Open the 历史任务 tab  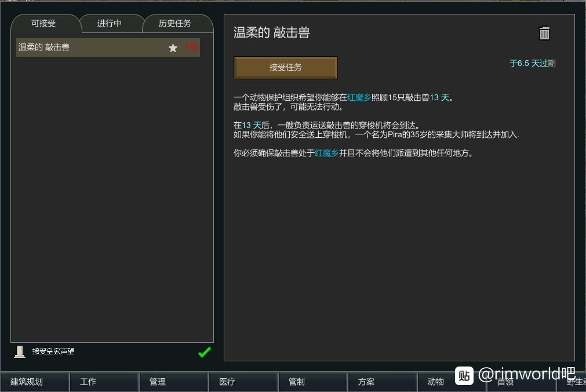click(175, 24)
